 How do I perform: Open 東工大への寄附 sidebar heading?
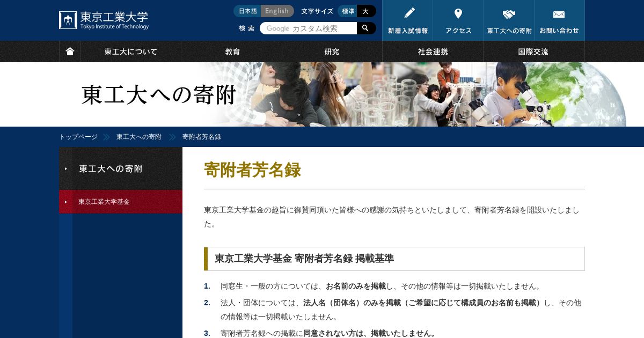pos(121,168)
